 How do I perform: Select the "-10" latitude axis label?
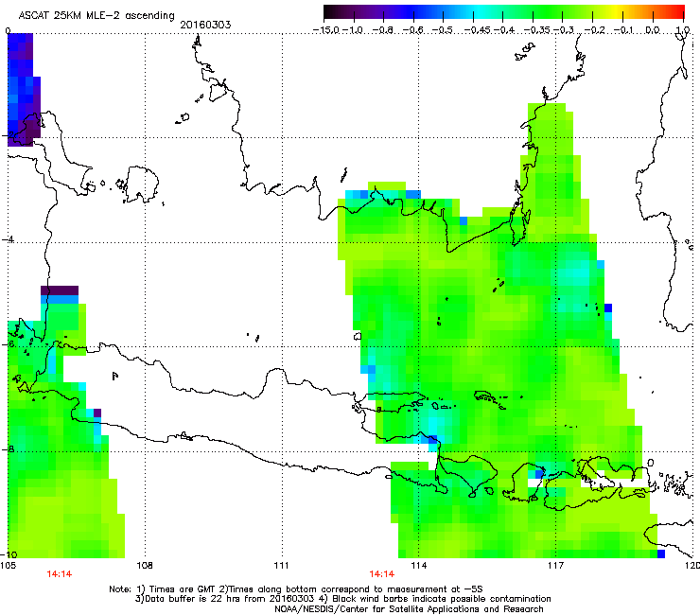[9, 554]
